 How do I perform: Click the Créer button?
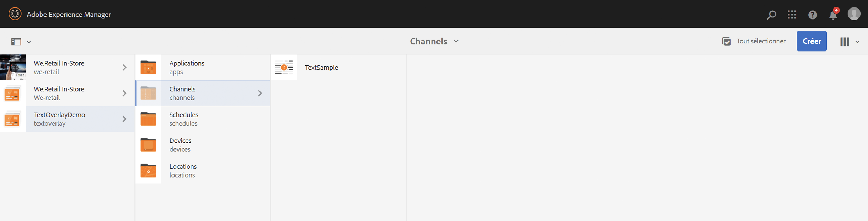pos(811,41)
